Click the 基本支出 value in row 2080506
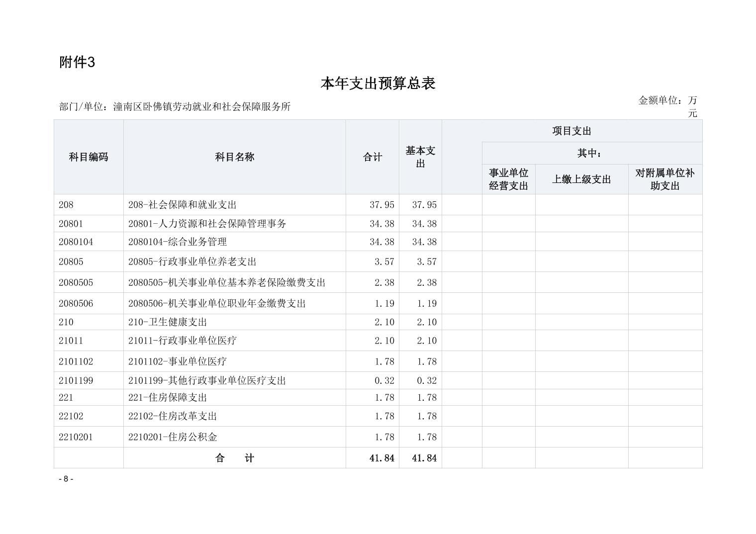The image size is (756, 534). coord(427,303)
